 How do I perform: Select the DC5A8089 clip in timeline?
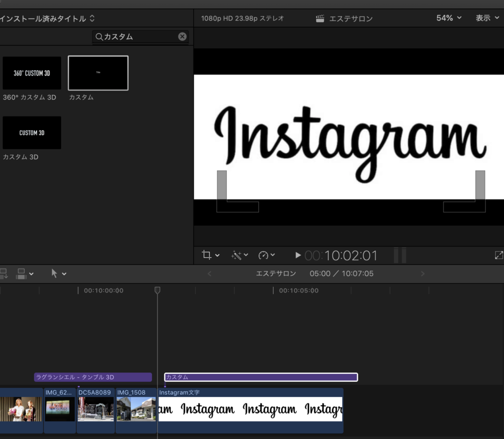[95, 410]
